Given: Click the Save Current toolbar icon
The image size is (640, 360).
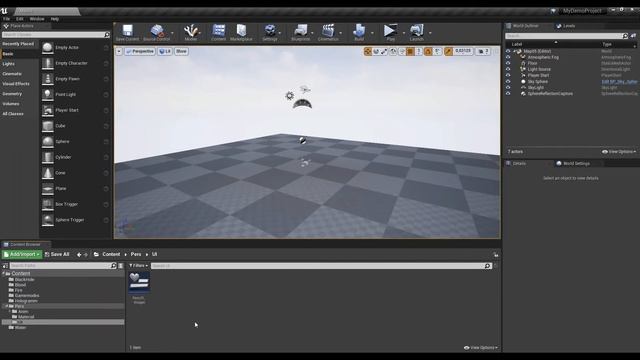Looking at the screenshot, I should pos(127,33).
